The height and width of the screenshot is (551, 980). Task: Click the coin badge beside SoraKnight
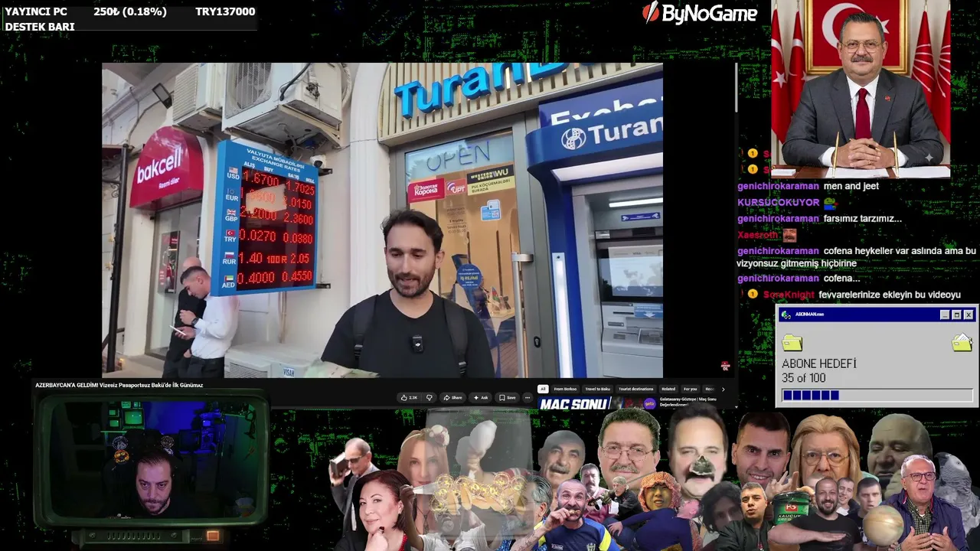click(x=753, y=295)
